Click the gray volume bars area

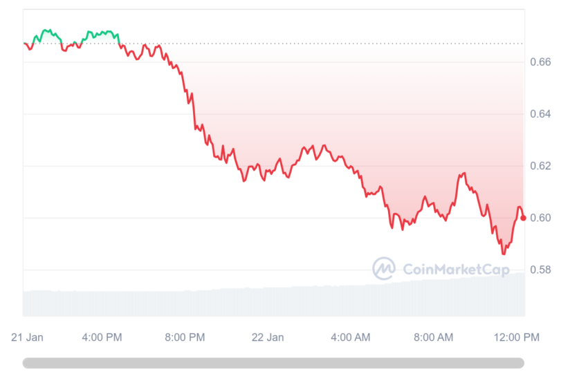(x=274, y=300)
